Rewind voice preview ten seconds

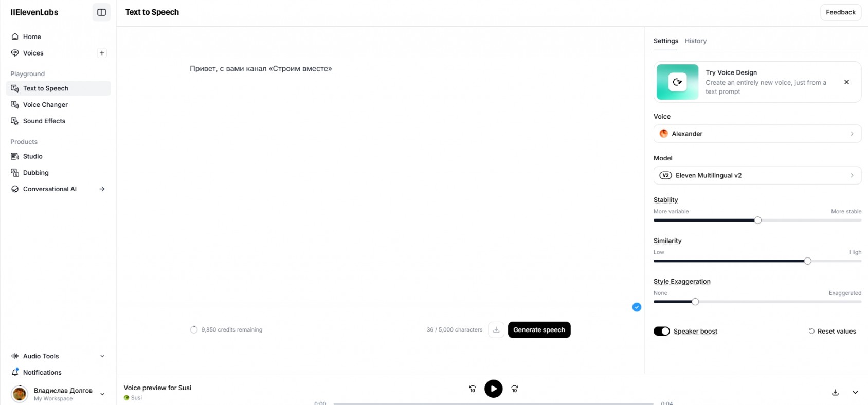tap(473, 389)
